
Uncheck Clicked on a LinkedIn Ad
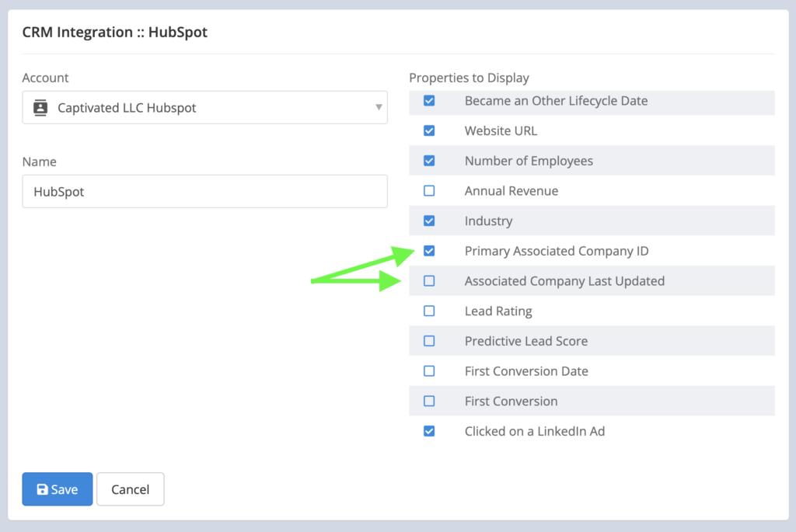[428, 431]
